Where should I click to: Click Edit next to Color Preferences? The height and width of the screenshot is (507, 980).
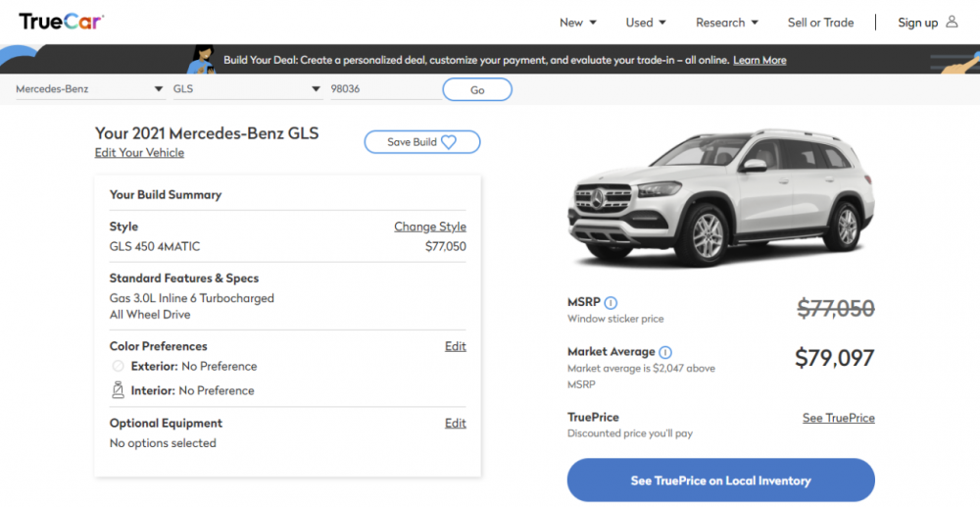pyautogui.click(x=456, y=346)
